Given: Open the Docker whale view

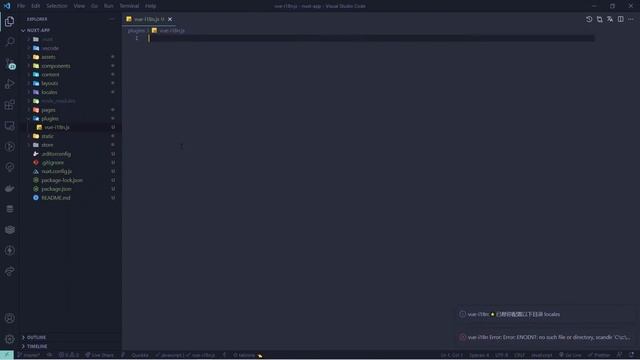Looking at the screenshot, I should [x=9, y=188].
